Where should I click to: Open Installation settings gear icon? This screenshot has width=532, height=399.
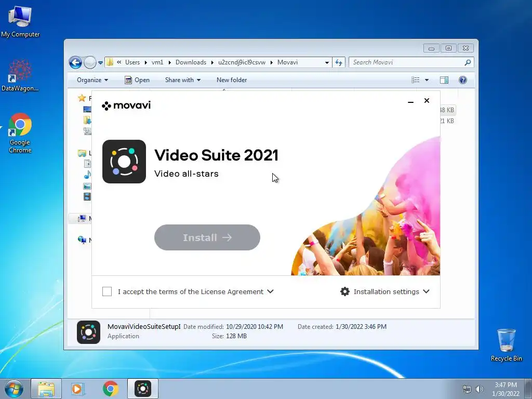pyautogui.click(x=345, y=291)
